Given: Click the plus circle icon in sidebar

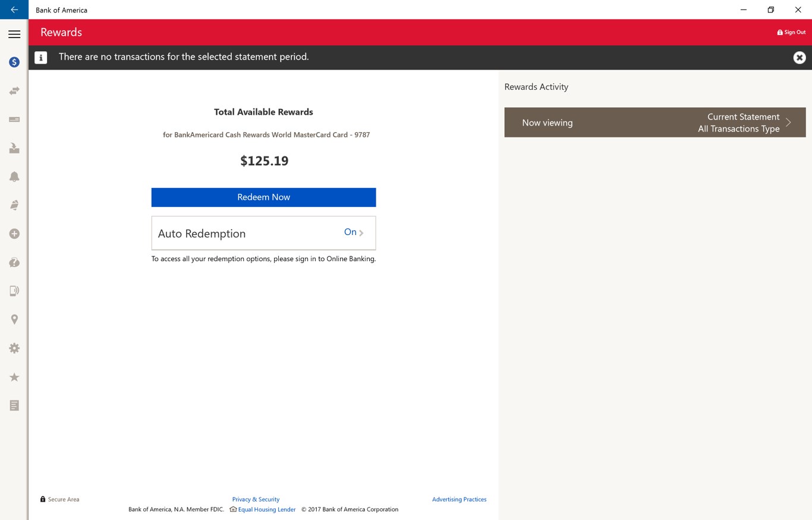Looking at the screenshot, I should [14, 234].
